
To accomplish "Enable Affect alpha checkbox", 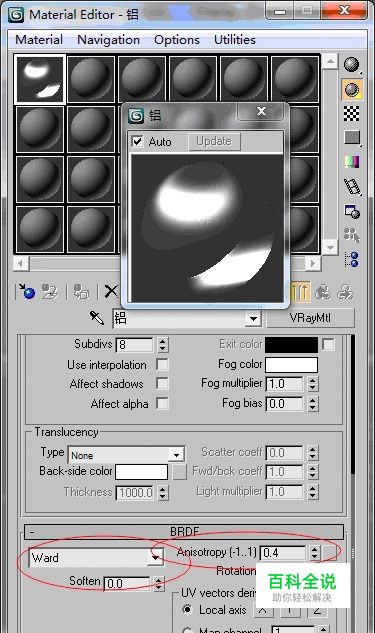I will click(162, 403).
